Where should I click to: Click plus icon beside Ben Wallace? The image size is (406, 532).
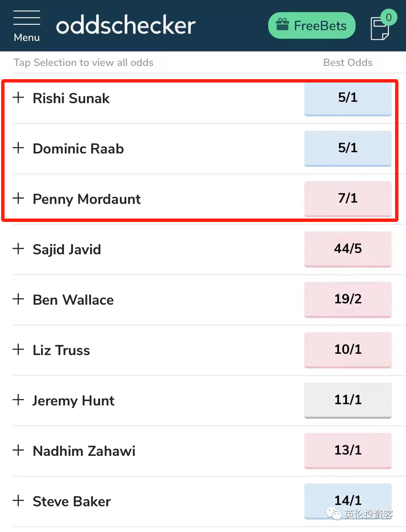(x=18, y=299)
